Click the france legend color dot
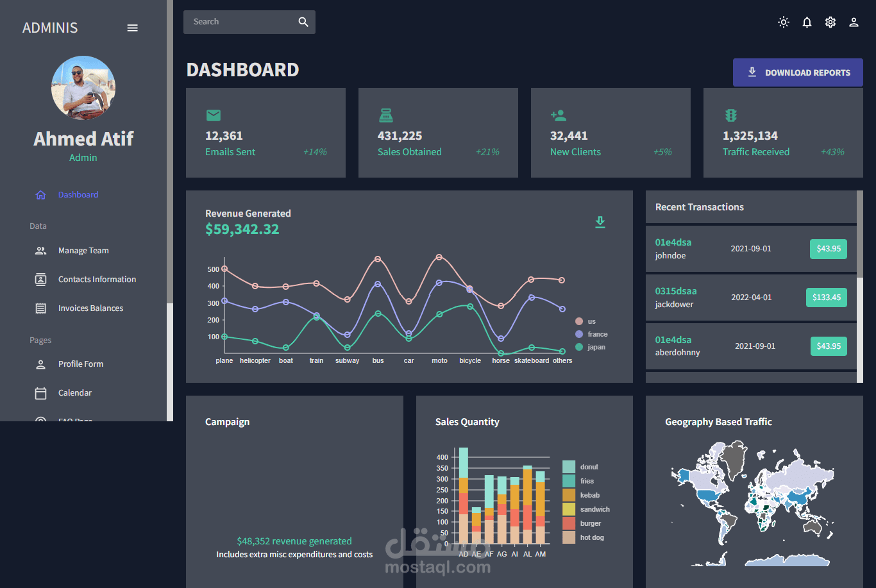Screen dimensions: 876x588 coord(579,334)
